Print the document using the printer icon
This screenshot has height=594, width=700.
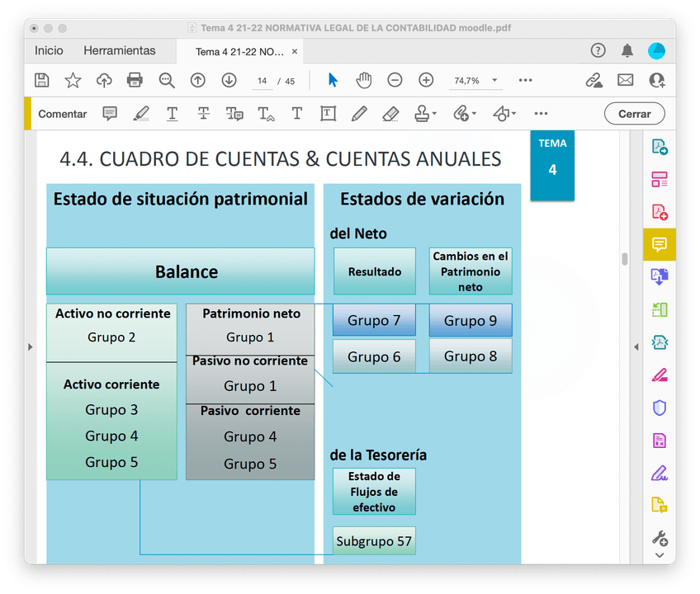(135, 80)
